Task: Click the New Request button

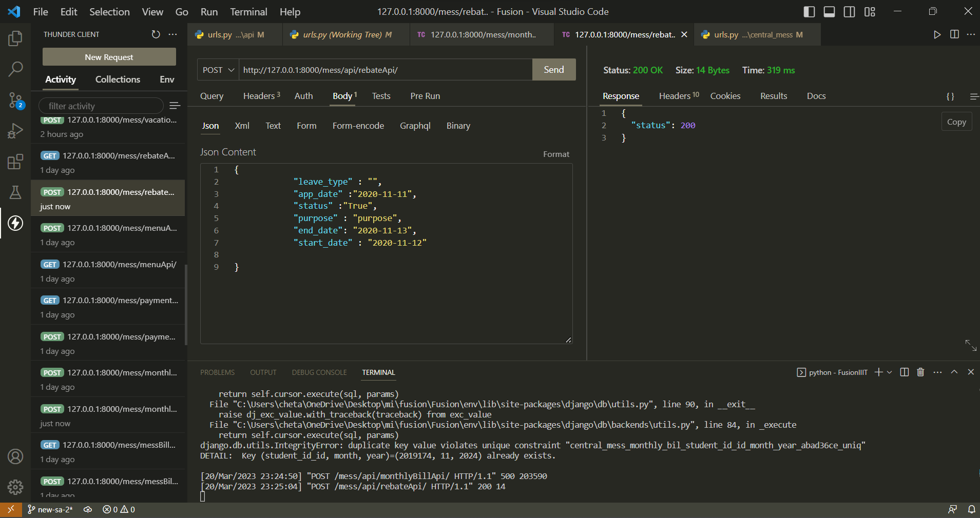Action: pos(109,57)
